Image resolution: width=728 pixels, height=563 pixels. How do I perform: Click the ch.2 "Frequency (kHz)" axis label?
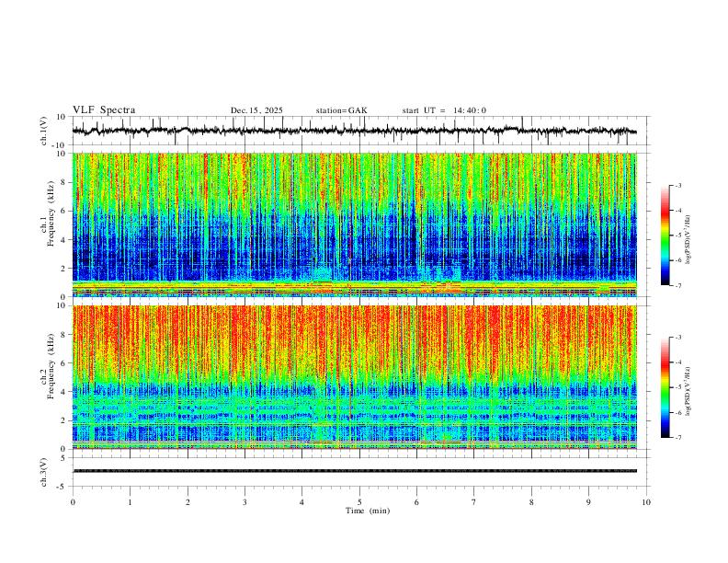(51, 366)
